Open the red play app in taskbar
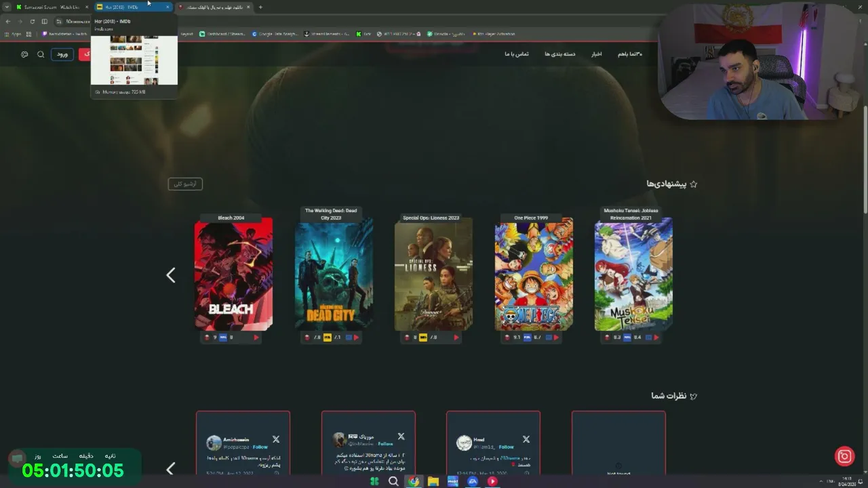 click(492, 481)
